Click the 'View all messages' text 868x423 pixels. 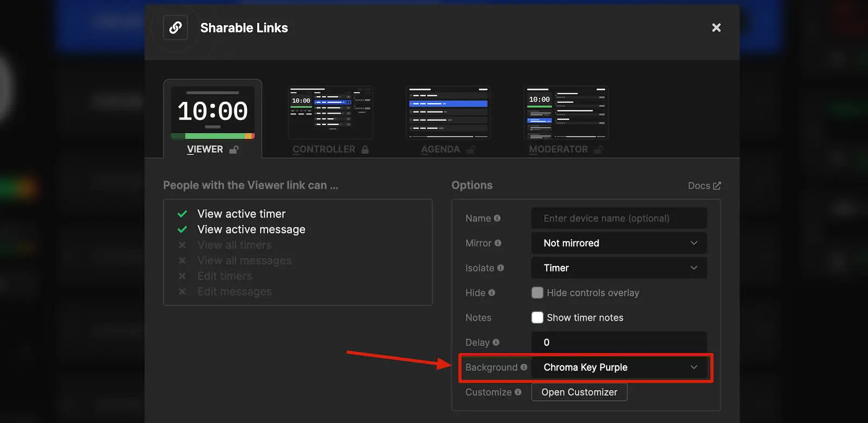pyautogui.click(x=244, y=261)
